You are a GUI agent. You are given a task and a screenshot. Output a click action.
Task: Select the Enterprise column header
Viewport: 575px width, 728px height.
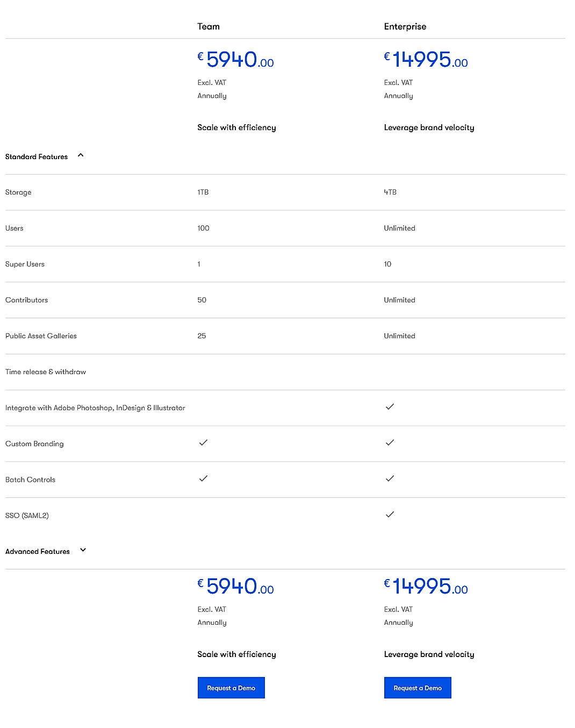tap(405, 26)
